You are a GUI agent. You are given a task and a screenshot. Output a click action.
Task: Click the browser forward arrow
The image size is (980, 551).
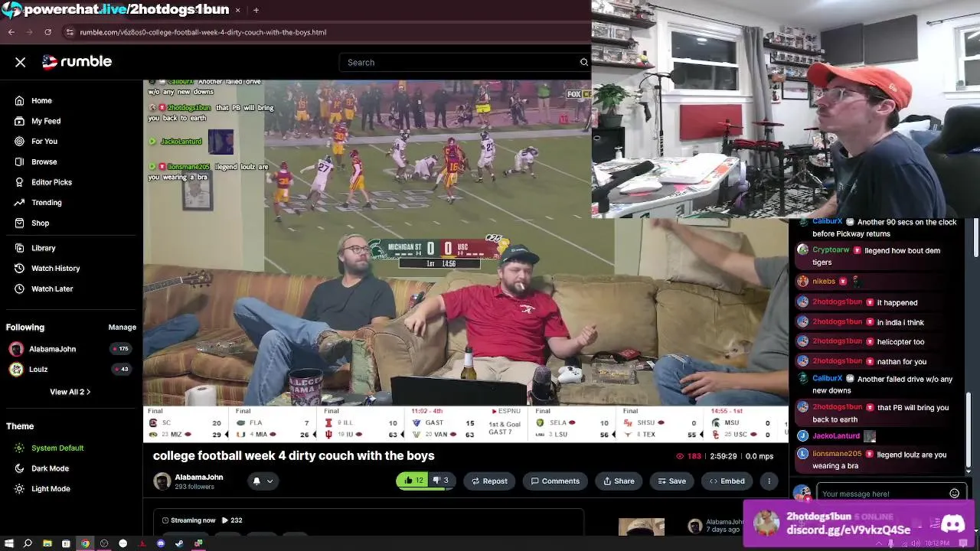click(x=29, y=32)
